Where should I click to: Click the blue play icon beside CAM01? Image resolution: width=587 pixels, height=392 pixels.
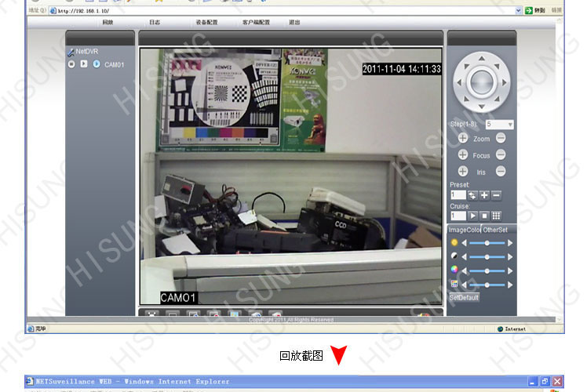[97, 64]
